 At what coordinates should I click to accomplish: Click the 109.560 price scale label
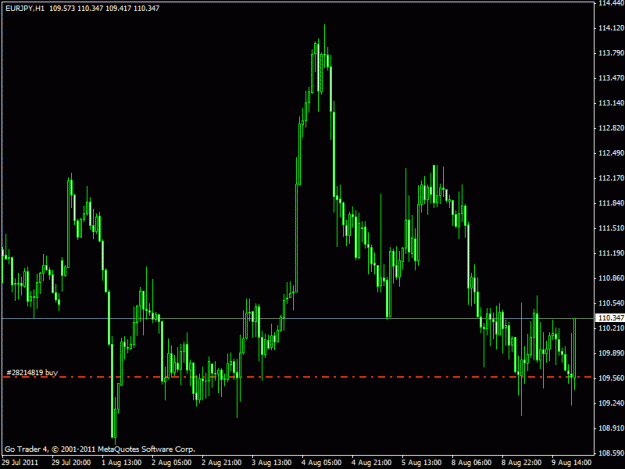click(611, 378)
